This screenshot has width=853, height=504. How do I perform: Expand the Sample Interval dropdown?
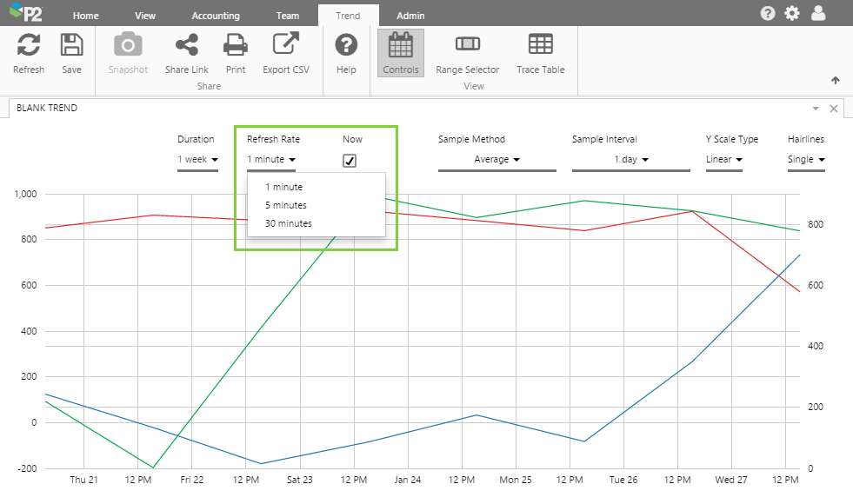pyautogui.click(x=630, y=160)
